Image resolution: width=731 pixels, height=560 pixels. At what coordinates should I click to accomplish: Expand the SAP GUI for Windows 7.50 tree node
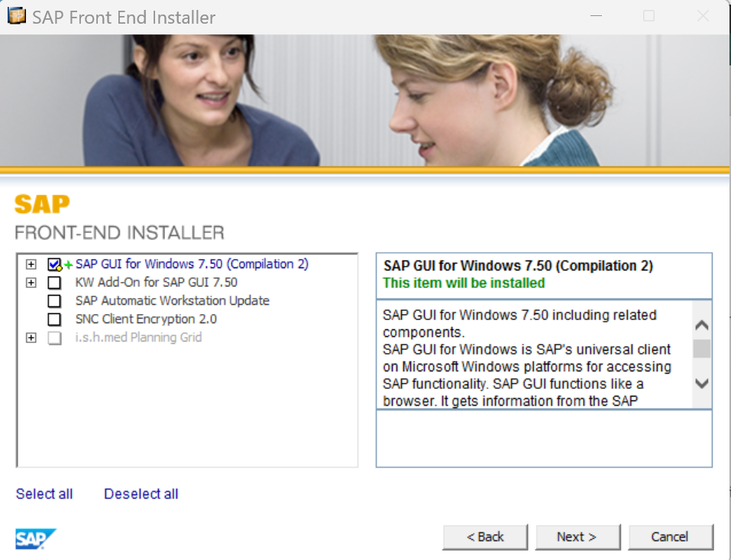31,264
